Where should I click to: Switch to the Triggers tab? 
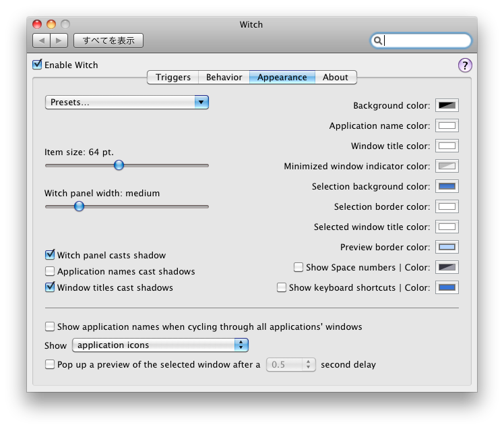[173, 78]
